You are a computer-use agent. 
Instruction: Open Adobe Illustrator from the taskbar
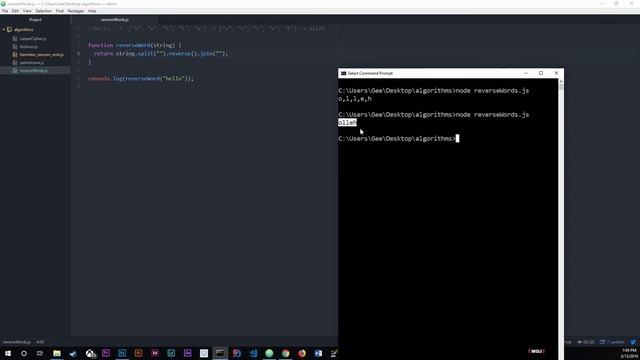tap(138, 353)
